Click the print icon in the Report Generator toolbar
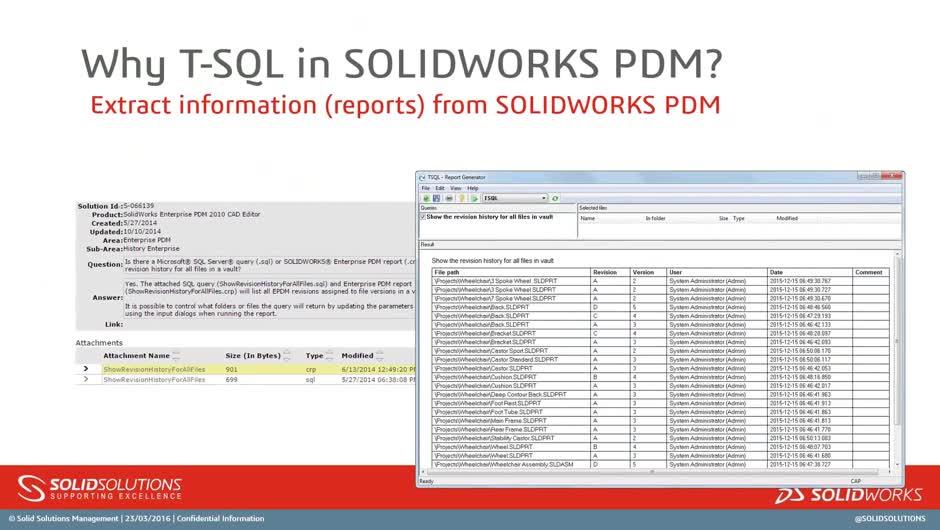Image resolution: width=940 pixels, height=530 pixels. point(447,198)
